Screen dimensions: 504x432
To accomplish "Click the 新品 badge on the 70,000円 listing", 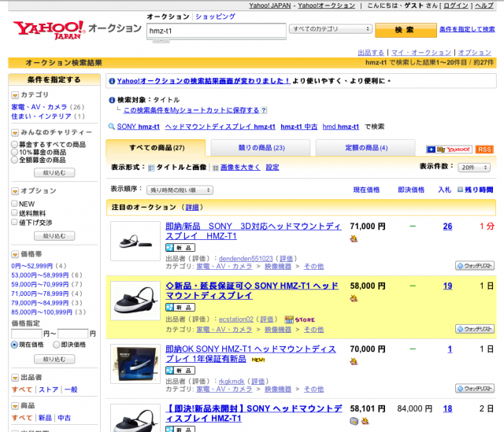I will [180, 371].
